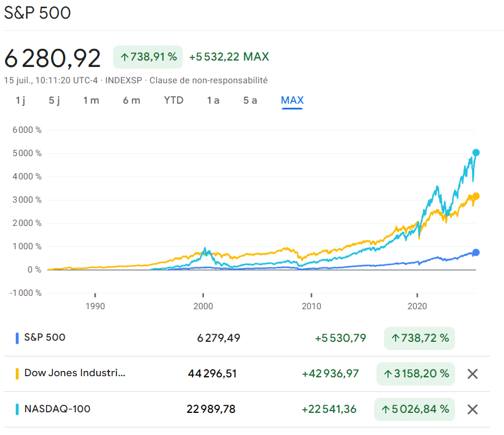This screenshot has width=504, height=435.
Task: Switch to the 1 m range tab
Action: (91, 101)
